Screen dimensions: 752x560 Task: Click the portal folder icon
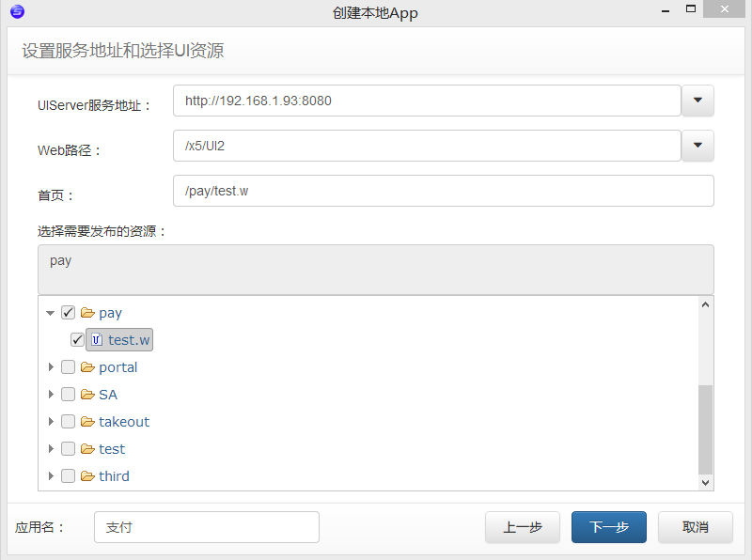point(87,367)
